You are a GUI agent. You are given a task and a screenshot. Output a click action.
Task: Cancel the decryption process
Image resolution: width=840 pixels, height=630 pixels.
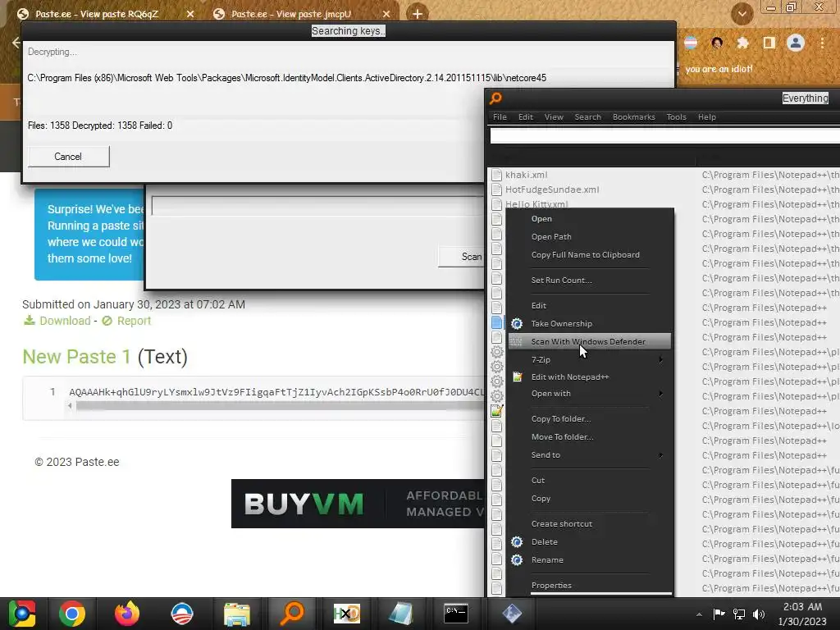coord(68,157)
